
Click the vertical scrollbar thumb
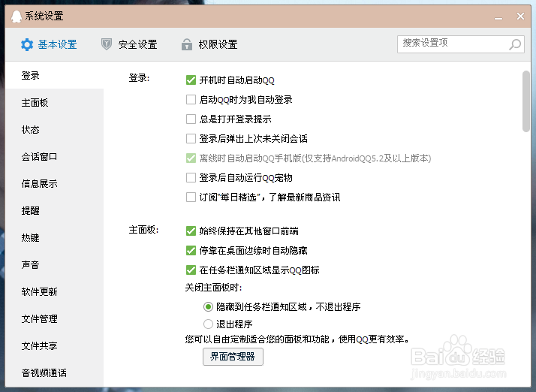coord(526,101)
